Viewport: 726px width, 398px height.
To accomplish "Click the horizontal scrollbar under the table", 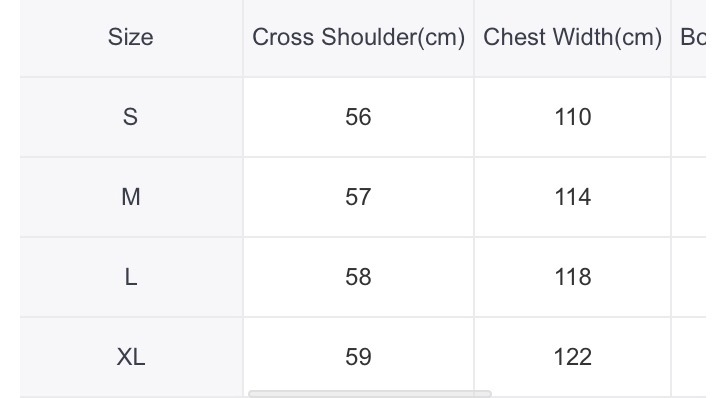I will tap(370, 394).
